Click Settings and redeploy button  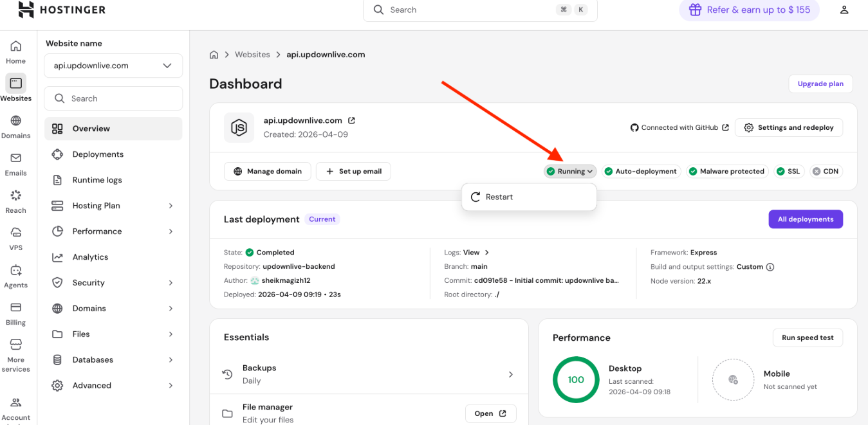pos(789,127)
